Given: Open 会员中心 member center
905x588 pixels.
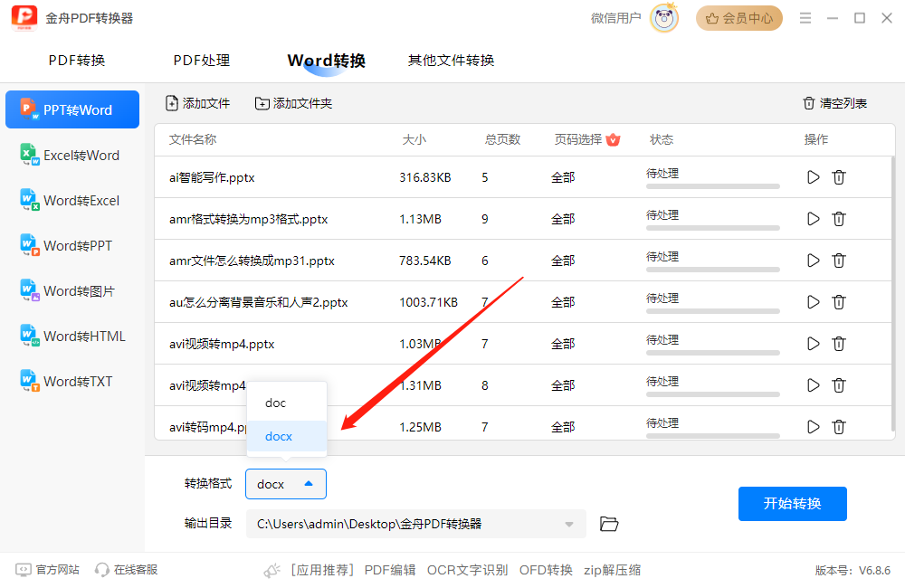Looking at the screenshot, I should 738,18.
